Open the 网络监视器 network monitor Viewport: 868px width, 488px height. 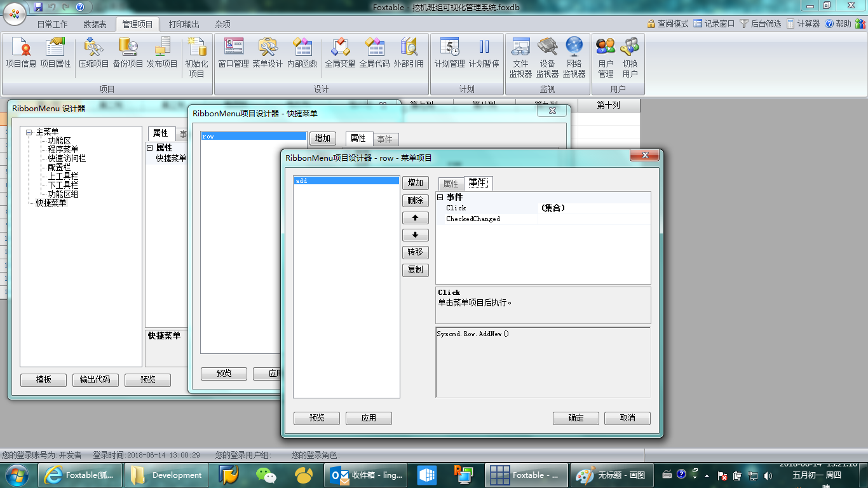pos(574,57)
